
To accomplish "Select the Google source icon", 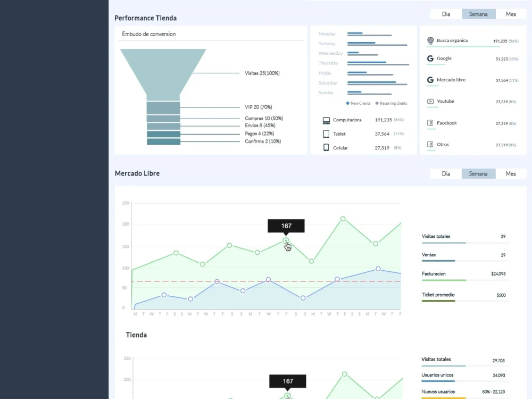I will pos(430,59).
